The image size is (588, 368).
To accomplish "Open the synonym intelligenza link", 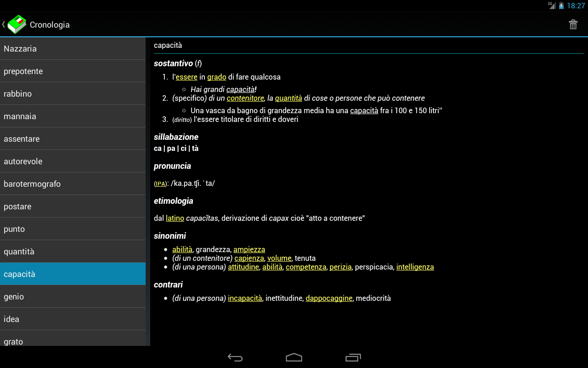I will (415, 267).
